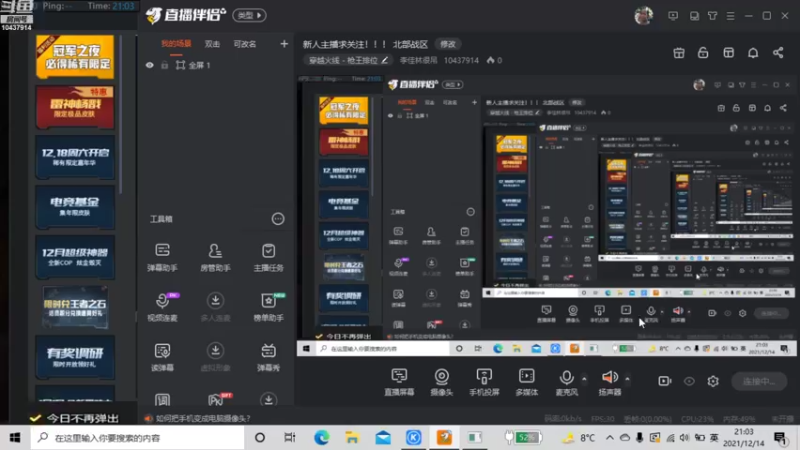
Task: Add a 摄像头 camera source
Action: tap(442, 382)
